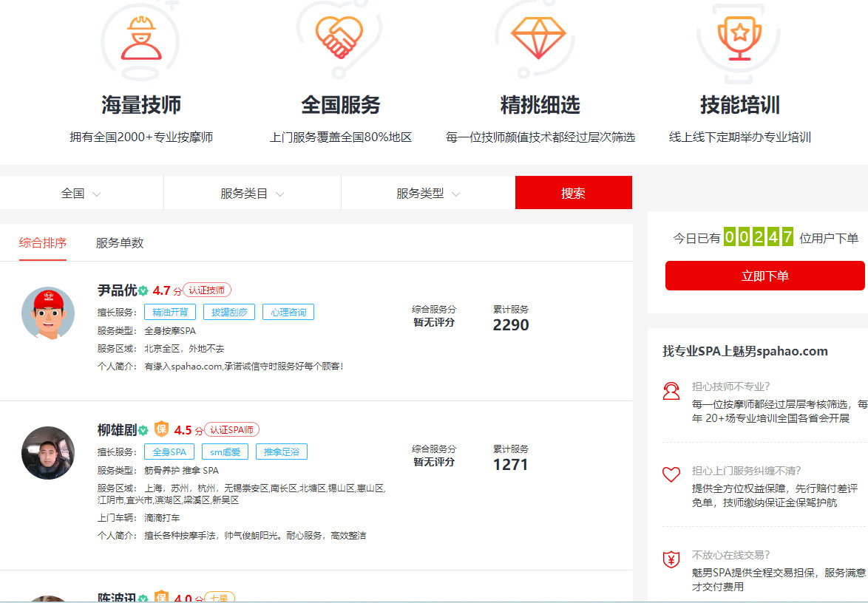The height and width of the screenshot is (603, 868).
Task: Click 北京全区，外地不去 service area text
Action: click(184, 349)
